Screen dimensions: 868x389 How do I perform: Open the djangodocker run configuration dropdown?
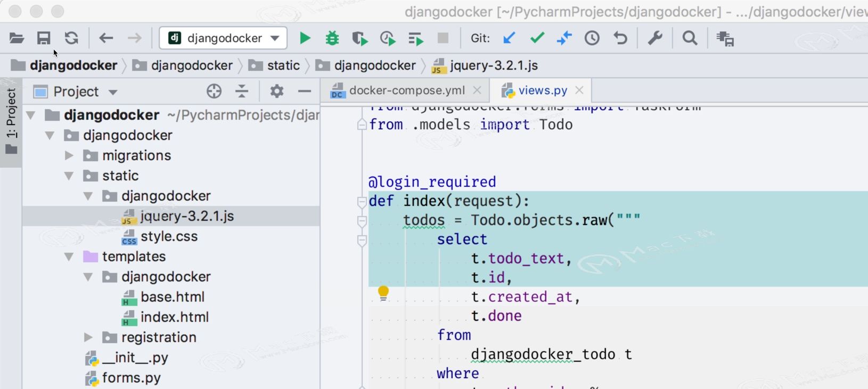[223, 38]
